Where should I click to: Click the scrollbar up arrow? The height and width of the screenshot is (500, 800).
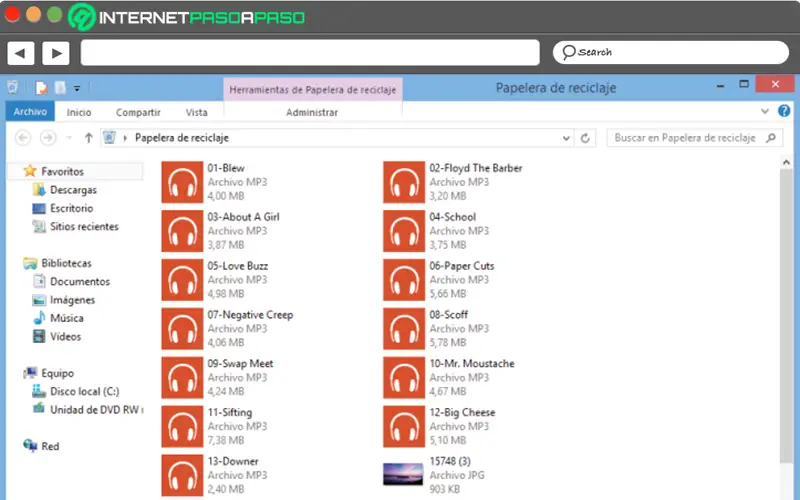786,162
